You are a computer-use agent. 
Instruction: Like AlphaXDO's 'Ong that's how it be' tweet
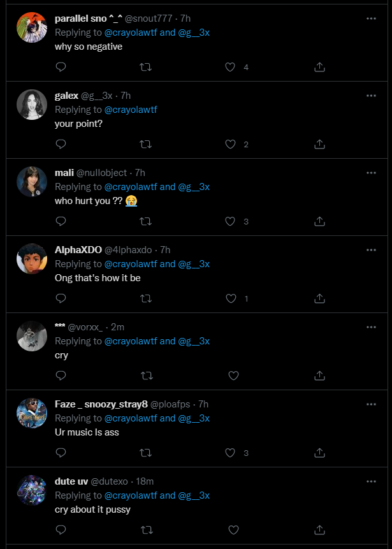click(231, 298)
